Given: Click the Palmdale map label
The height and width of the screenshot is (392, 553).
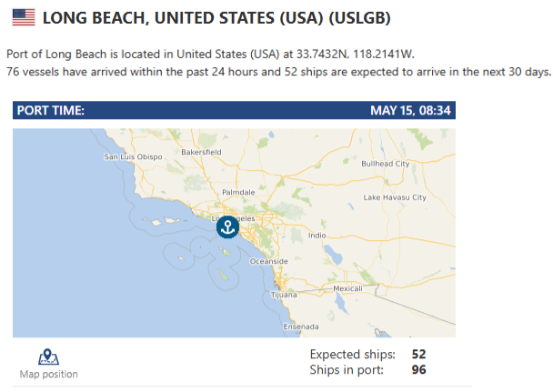Looking at the screenshot, I should click(x=238, y=192).
